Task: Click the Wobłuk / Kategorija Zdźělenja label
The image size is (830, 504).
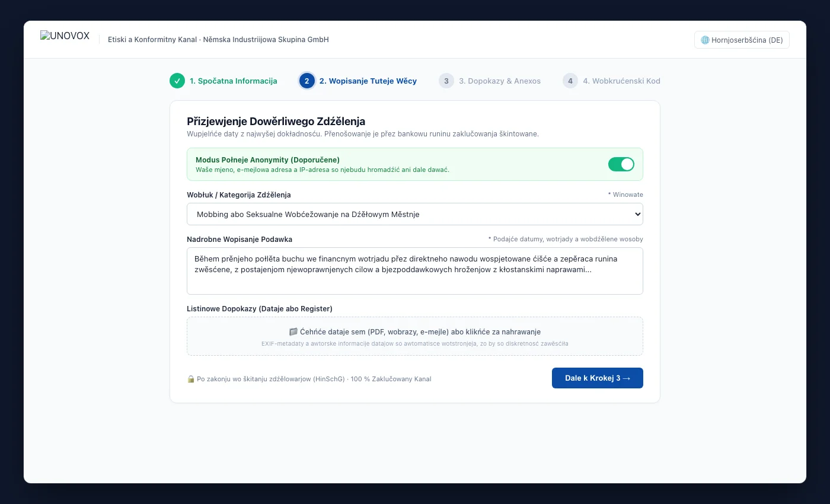Action: (x=239, y=194)
